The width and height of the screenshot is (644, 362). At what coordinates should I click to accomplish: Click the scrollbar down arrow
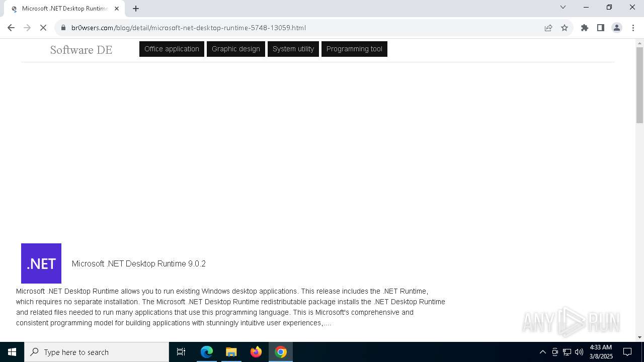[x=639, y=337]
